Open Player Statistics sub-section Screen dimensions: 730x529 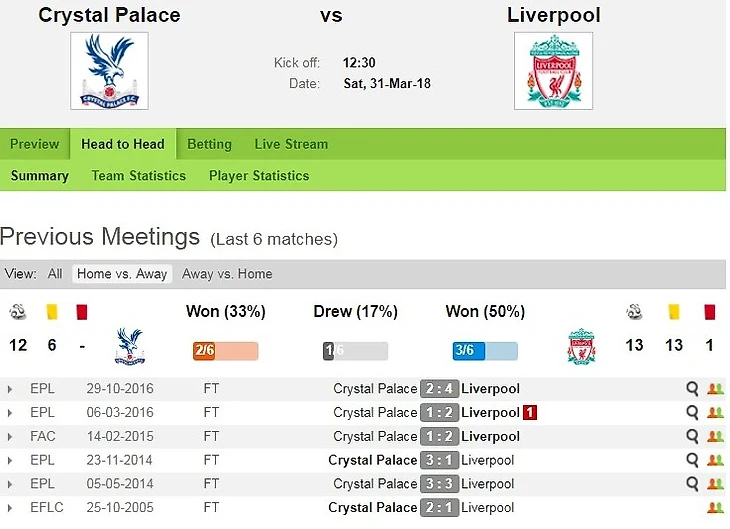point(259,176)
